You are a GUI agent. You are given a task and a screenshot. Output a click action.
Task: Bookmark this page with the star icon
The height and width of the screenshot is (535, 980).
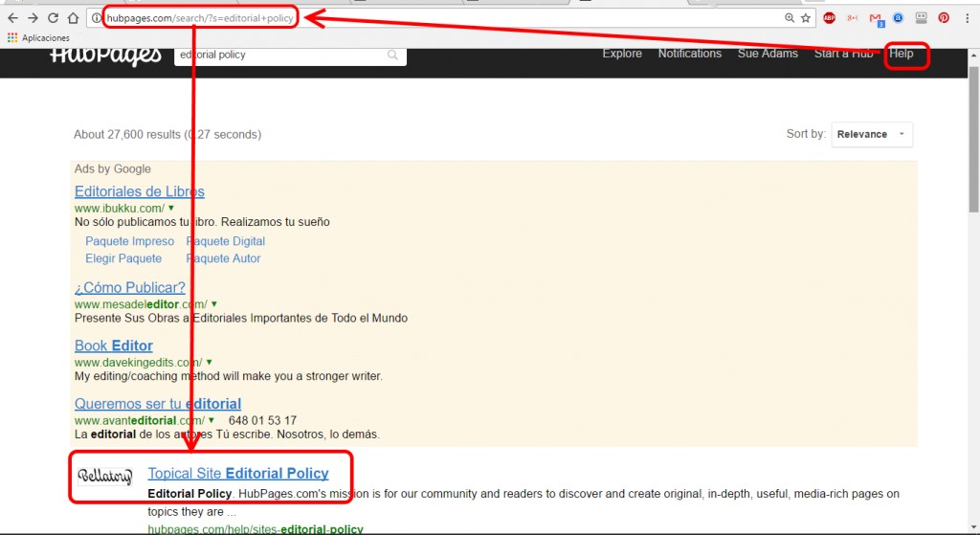806,18
